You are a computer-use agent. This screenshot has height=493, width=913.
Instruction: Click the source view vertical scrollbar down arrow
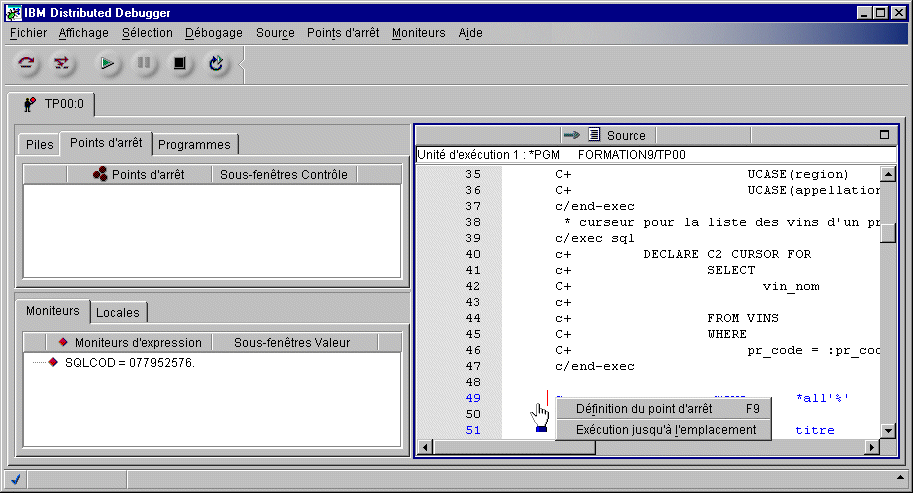(888, 430)
